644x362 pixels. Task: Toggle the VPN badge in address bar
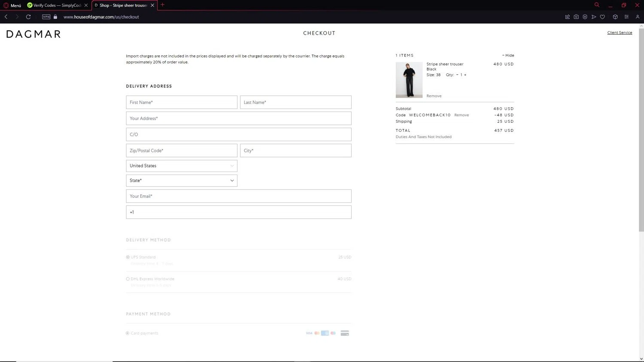click(x=46, y=17)
